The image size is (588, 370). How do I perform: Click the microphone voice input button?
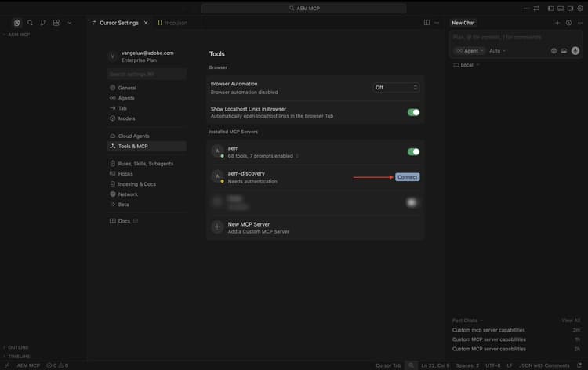(575, 51)
